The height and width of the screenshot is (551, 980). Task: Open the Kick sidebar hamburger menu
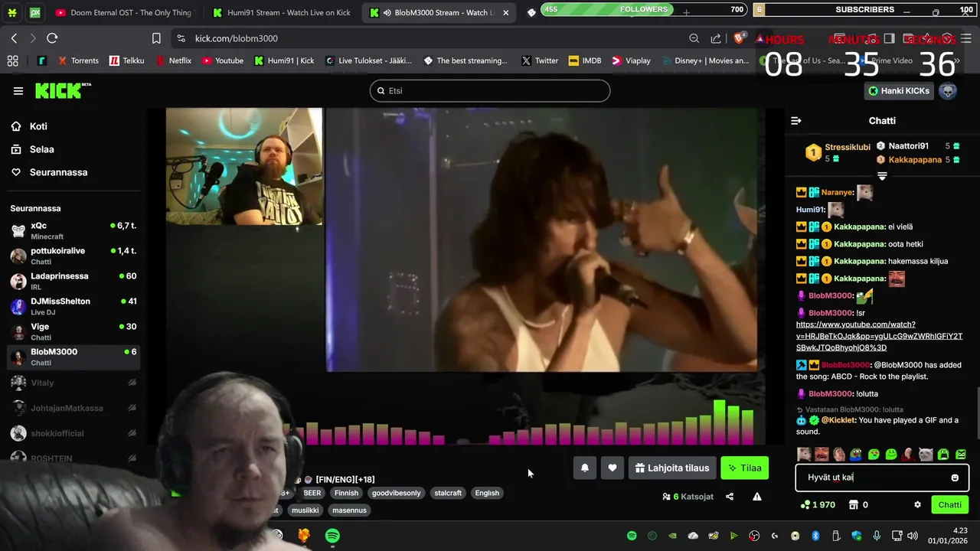click(x=18, y=91)
